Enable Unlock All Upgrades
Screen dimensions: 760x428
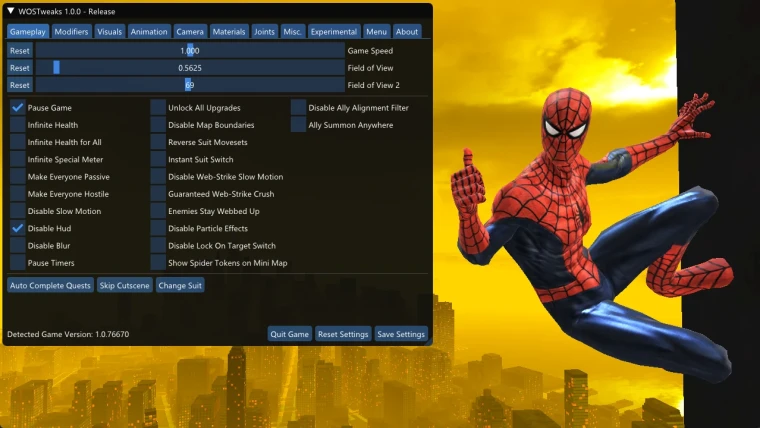pos(158,108)
